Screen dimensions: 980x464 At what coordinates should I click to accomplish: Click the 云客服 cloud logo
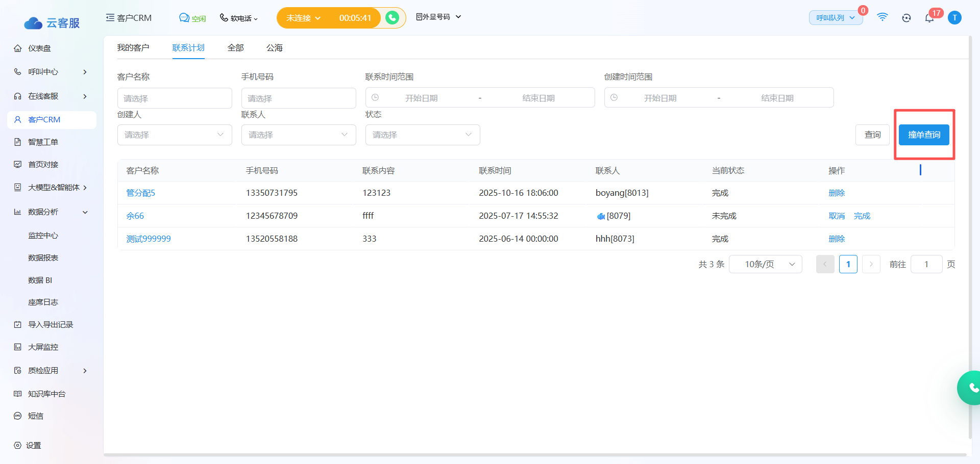coord(52,23)
